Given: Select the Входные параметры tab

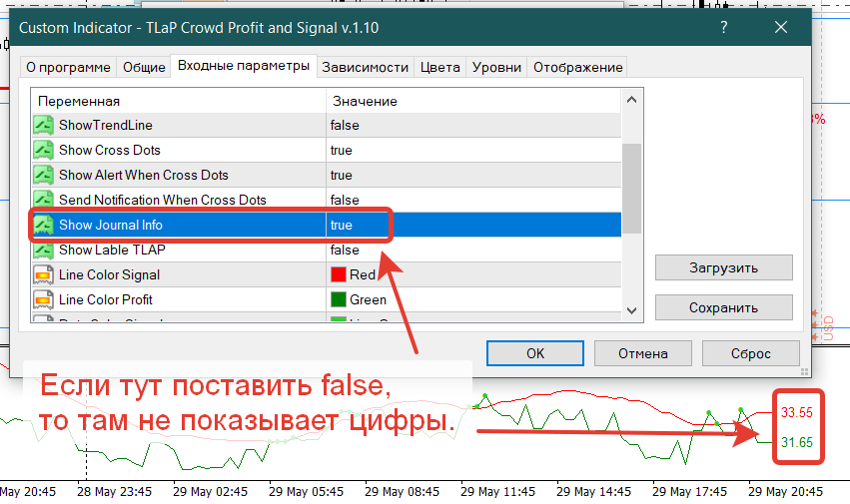Looking at the screenshot, I should click(244, 66).
